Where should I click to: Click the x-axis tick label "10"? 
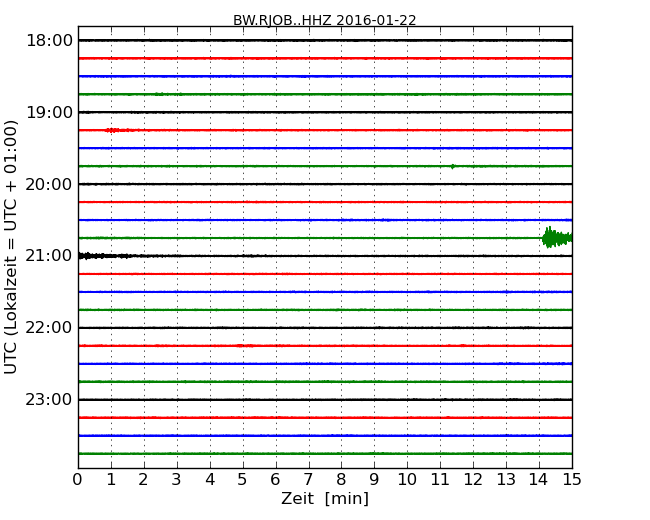tap(407, 480)
